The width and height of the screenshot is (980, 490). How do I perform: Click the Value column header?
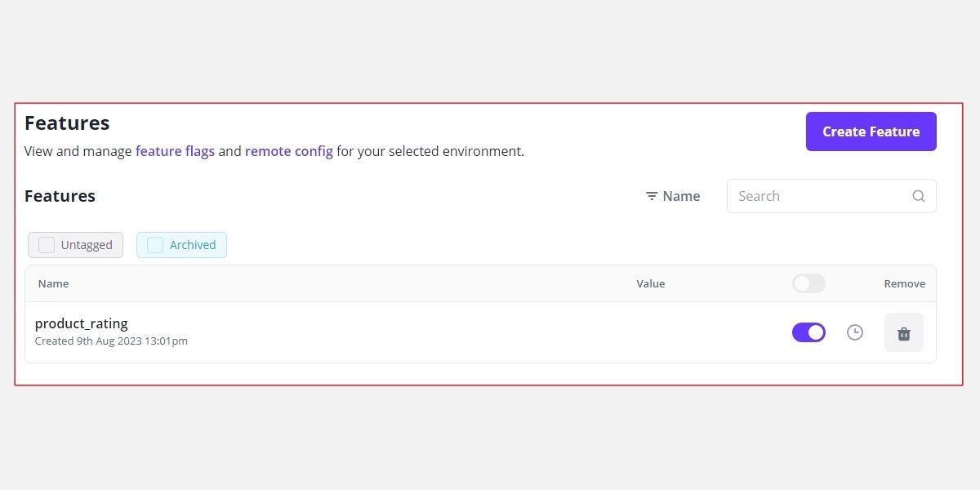(x=651, y=283)
